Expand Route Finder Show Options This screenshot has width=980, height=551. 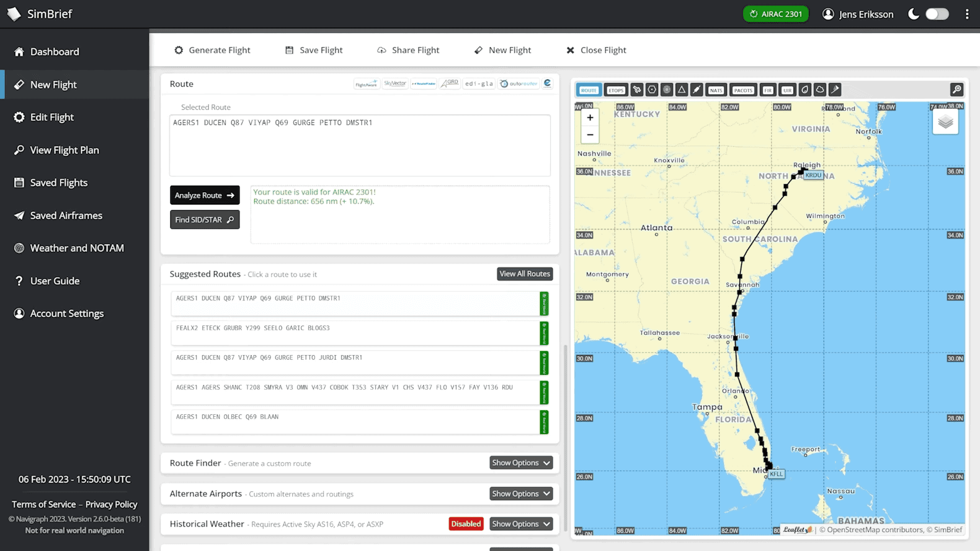pos(521,463)
